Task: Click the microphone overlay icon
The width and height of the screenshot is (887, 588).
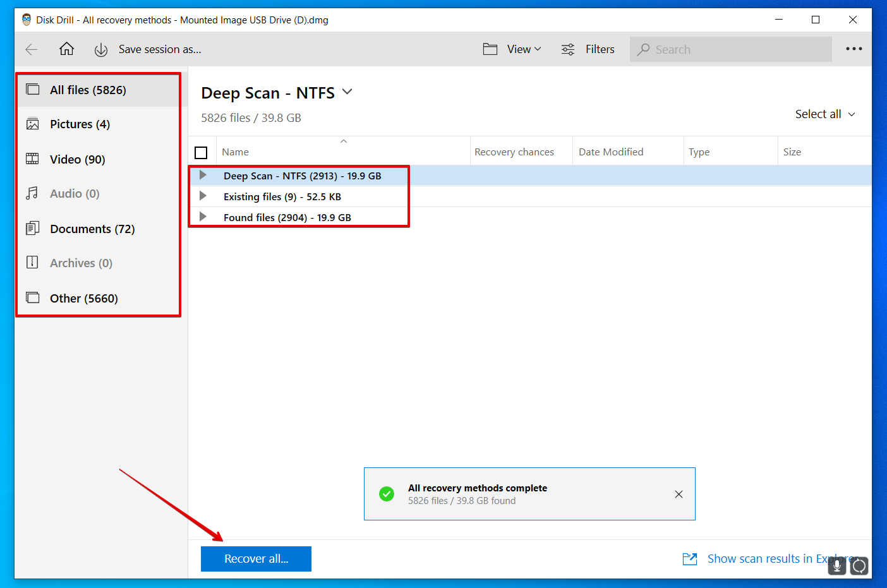Action: pos(837,566)
